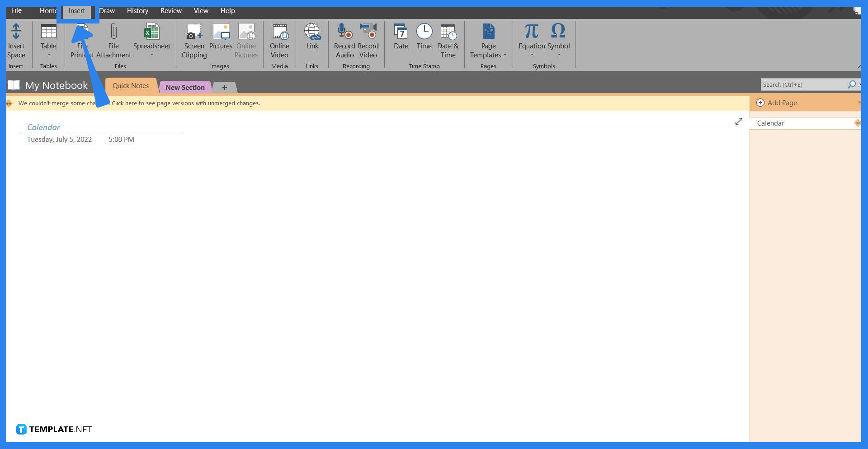Switch to the Draw ribbon tab
The image size is (868, 449).
click(x=107, y=10)
